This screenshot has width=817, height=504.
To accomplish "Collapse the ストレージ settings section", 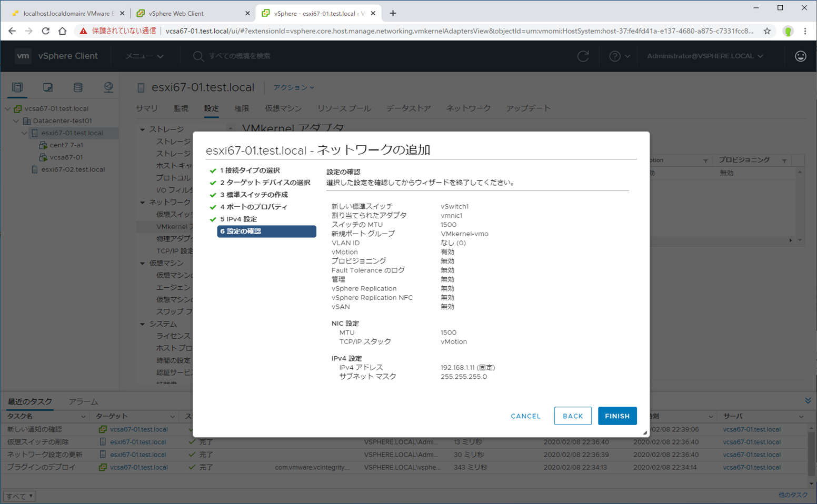I will pos(143,129).
